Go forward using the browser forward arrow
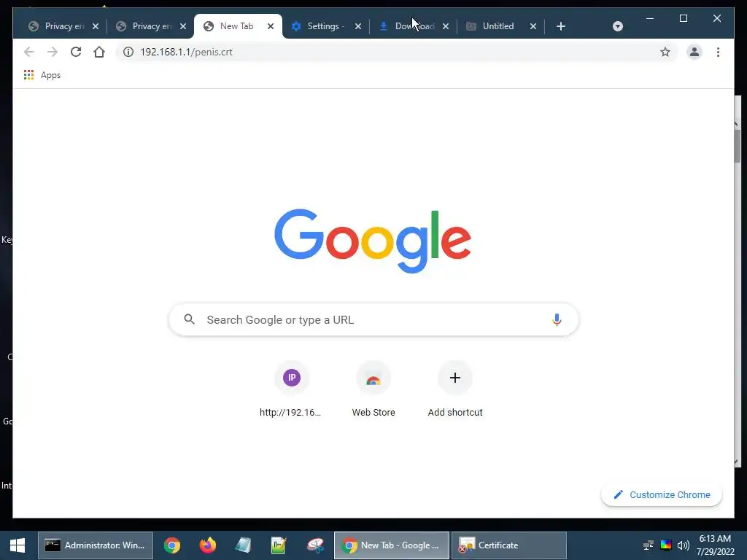This screenshot has height=560, width=747. (x=53, y=52)
